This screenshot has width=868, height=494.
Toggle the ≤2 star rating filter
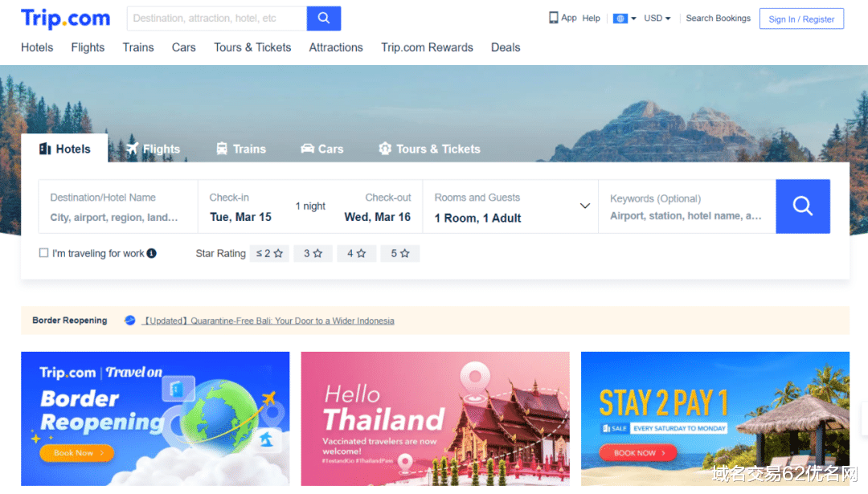pyautogui.click(x=269, y=253)
